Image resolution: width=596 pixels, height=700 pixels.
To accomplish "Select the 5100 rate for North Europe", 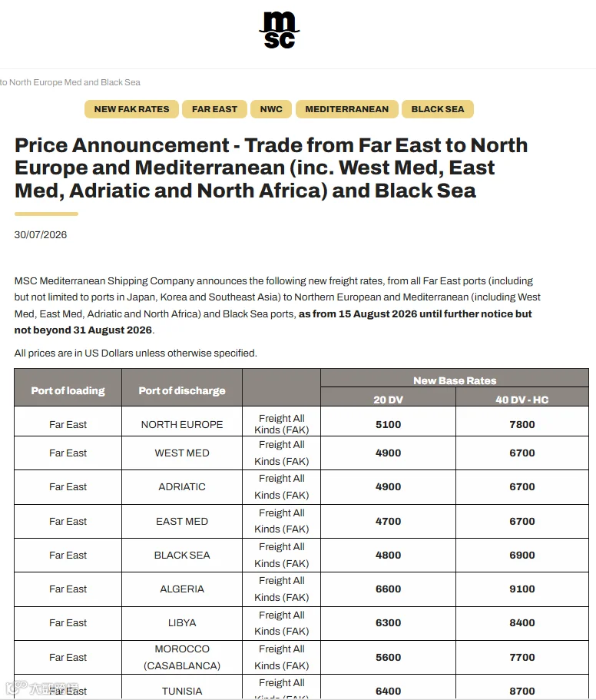I will [388, 424].
